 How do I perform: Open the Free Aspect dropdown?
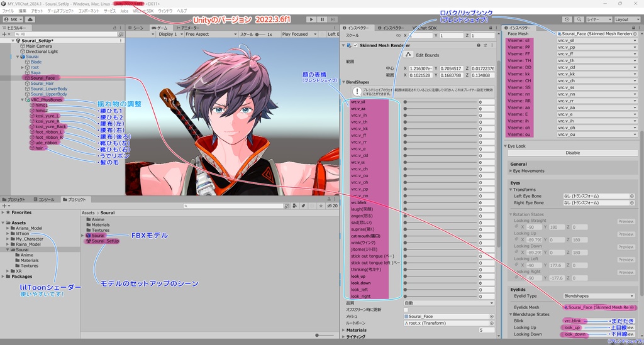click(211, 34)
